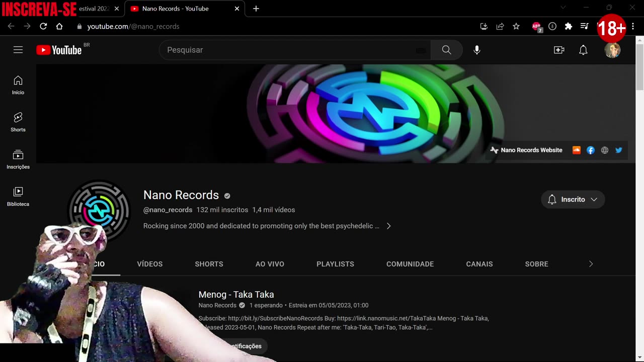Screen dimensions: 644x362
Task: Share this page via the address bar icon
Action: [x=500, y=26]
